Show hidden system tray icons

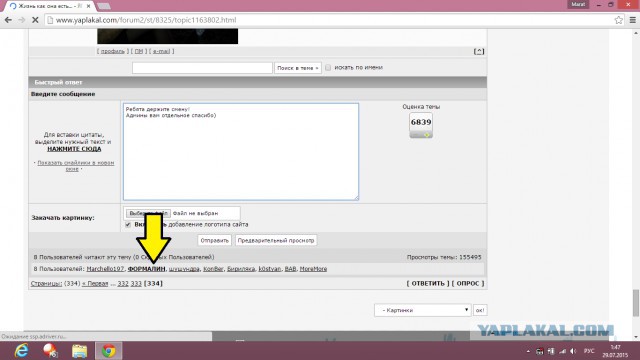(528, 351)
